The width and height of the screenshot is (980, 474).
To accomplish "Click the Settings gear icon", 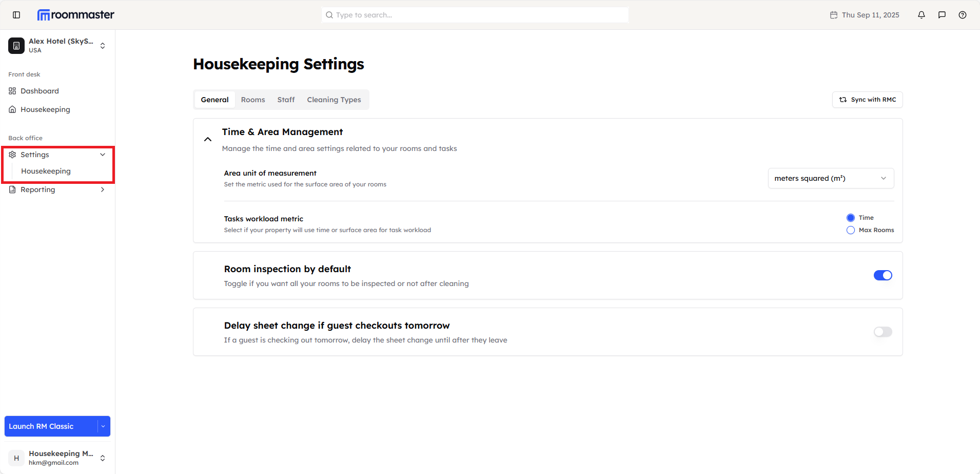I will tap(12, 154).
